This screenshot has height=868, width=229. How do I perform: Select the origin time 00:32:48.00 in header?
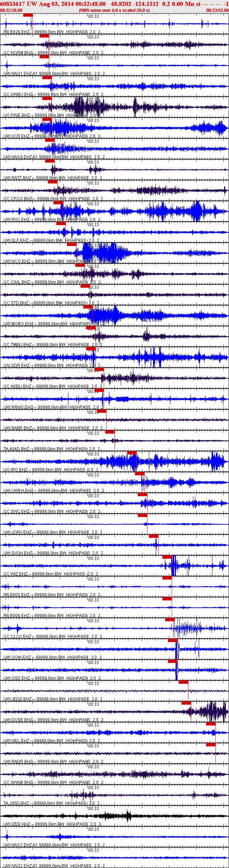click(x=90, y=4)
